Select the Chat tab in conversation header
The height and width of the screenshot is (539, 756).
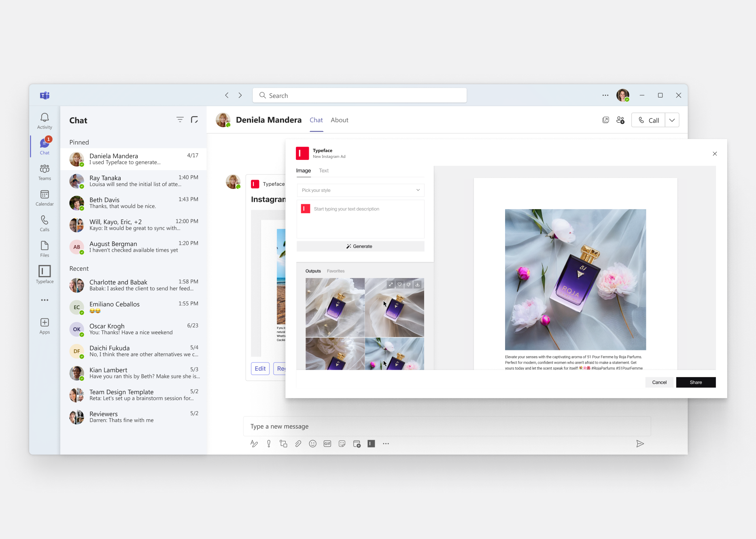316,120
